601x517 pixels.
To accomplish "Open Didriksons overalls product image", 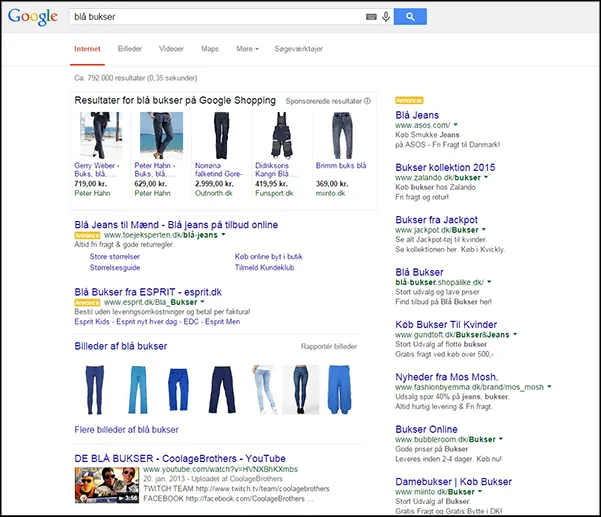I will click(282, 135).
